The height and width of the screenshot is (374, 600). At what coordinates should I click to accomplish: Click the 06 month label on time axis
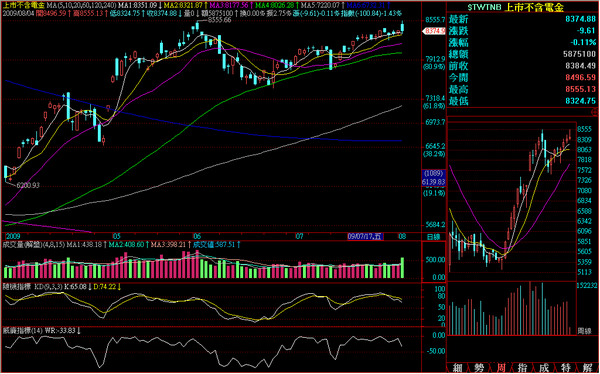click(197, 236)
